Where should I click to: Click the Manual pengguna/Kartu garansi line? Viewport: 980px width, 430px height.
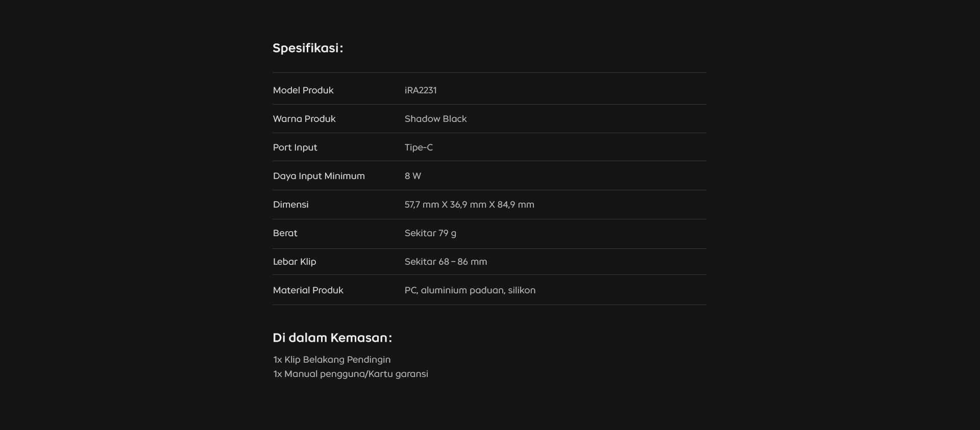point(350,374)
